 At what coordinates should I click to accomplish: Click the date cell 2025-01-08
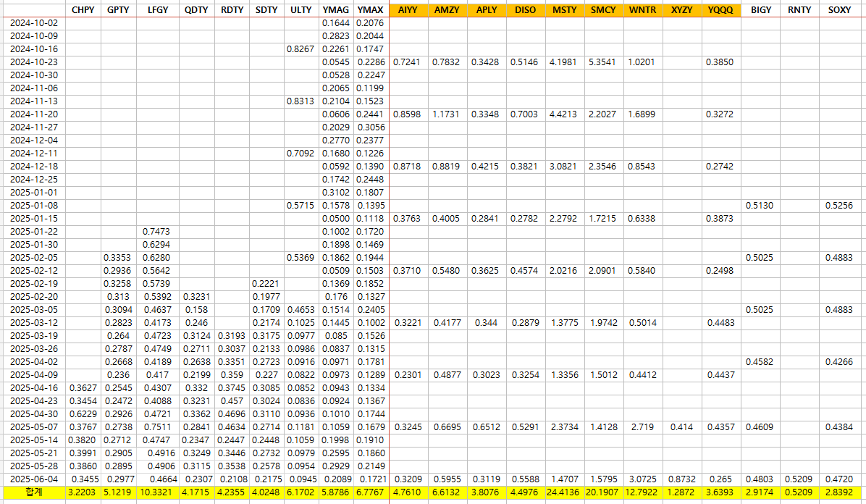point(34,206)
